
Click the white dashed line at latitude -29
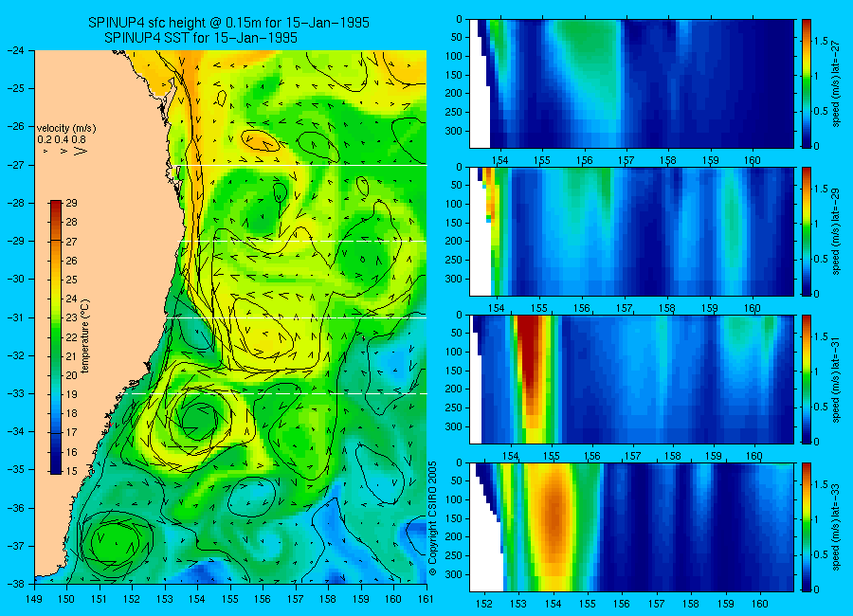302,241
